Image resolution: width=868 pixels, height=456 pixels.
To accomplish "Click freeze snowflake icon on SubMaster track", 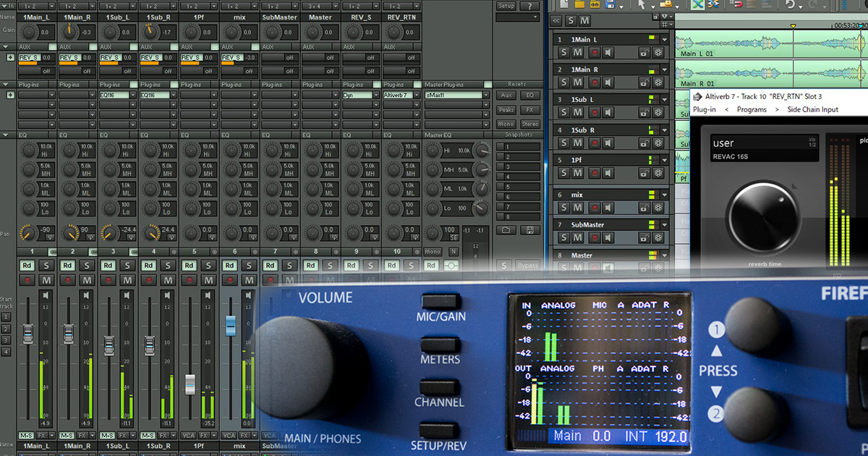I will tap(658, 238).
